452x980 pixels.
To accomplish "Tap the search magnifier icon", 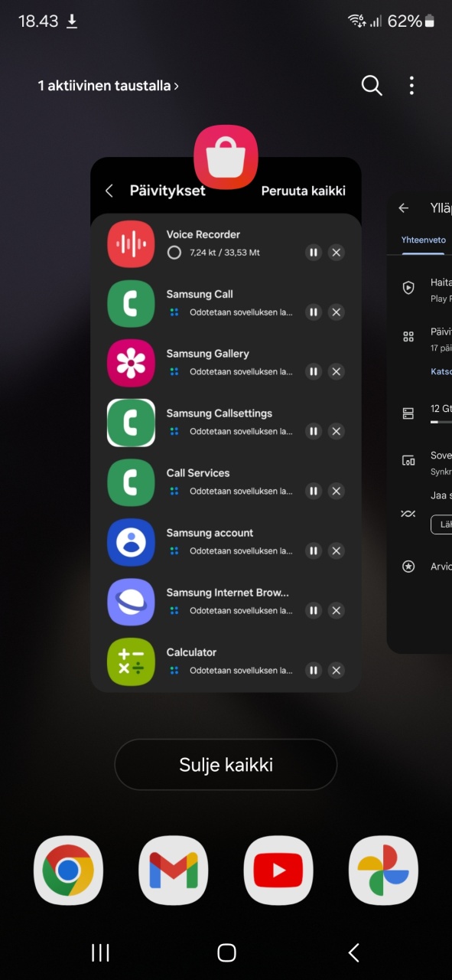I will 372,86.
